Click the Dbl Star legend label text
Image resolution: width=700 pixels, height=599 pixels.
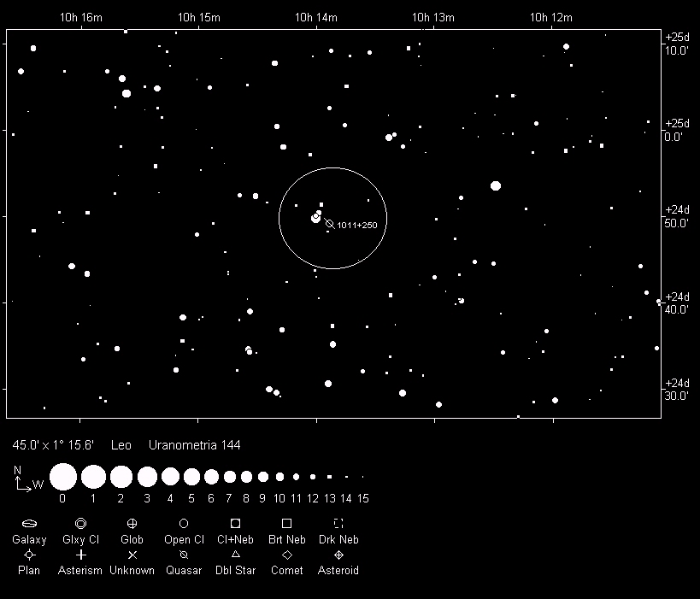pyautogui.click(x=235, y=571)
